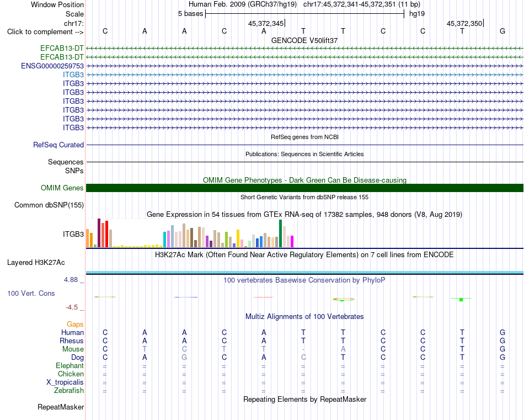Screen dimensions: 524x420
Task: Click the X_tropicalis species label
Action: coord(65,382)
